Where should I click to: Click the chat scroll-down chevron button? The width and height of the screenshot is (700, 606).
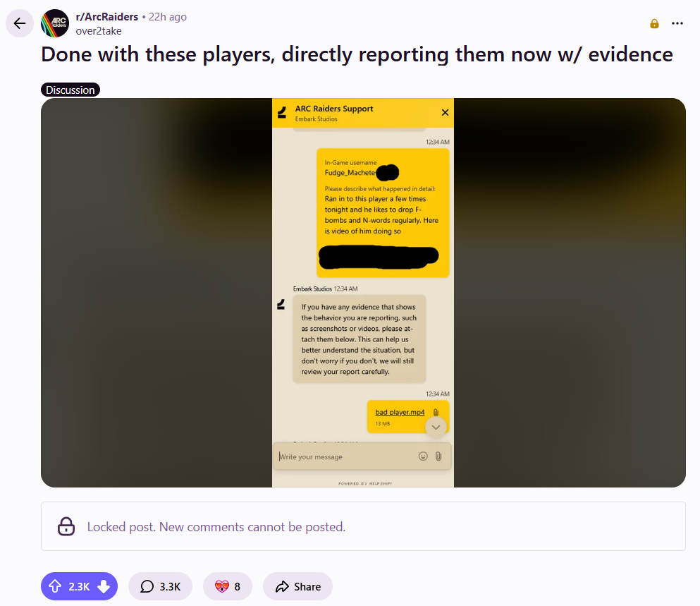436,428
